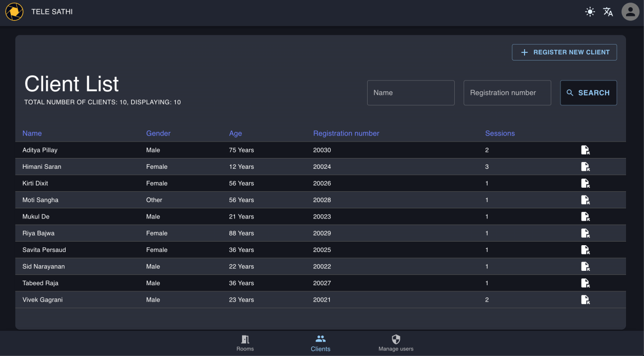Sort the table by Name column header
644x356 pixels.
click(32, 133)
